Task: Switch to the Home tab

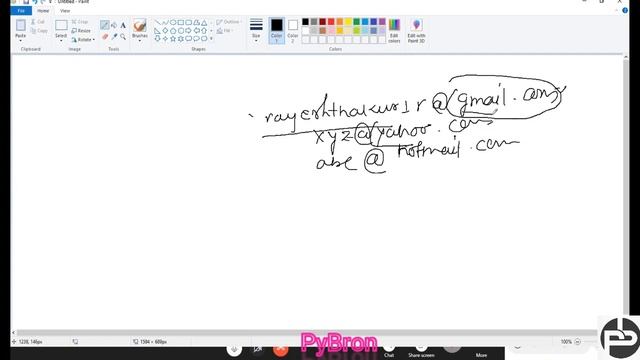Action: [x=43, y=11]
